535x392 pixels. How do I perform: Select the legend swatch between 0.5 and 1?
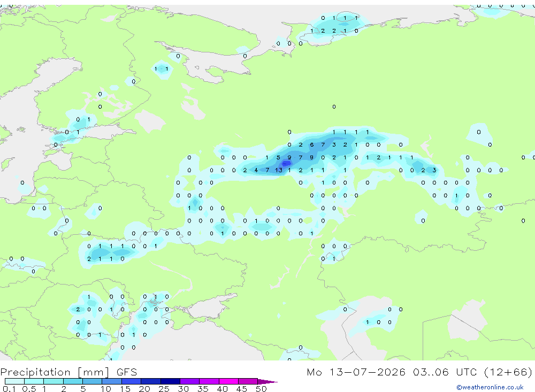point(34,381)
